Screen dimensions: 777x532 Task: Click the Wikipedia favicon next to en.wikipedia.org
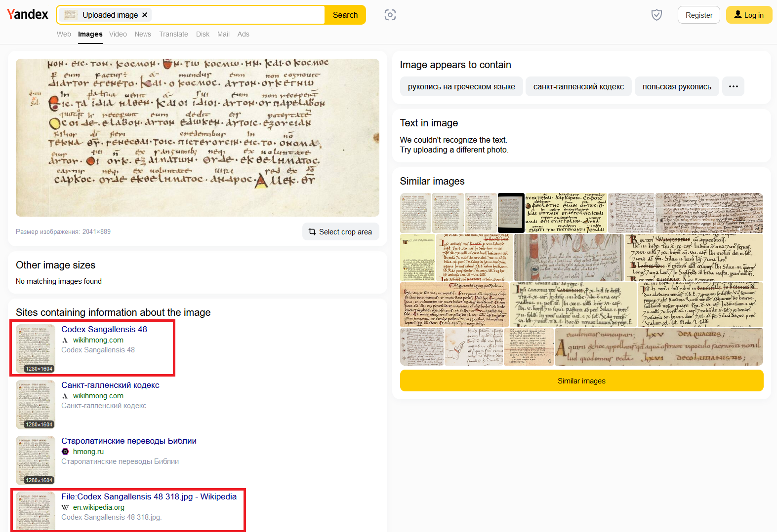point(65,507)
